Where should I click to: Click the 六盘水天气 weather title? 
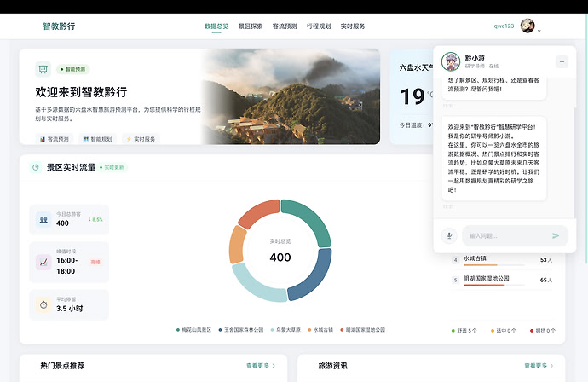click(x=416, y=67)
